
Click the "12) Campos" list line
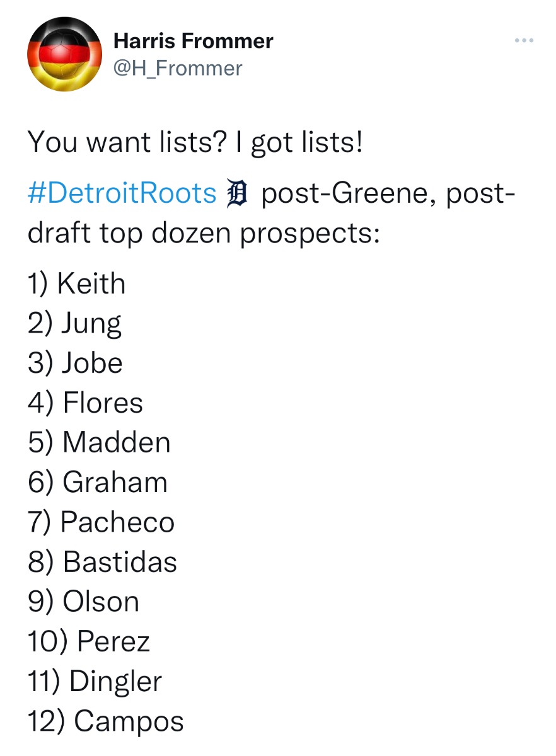pos(105,722)
